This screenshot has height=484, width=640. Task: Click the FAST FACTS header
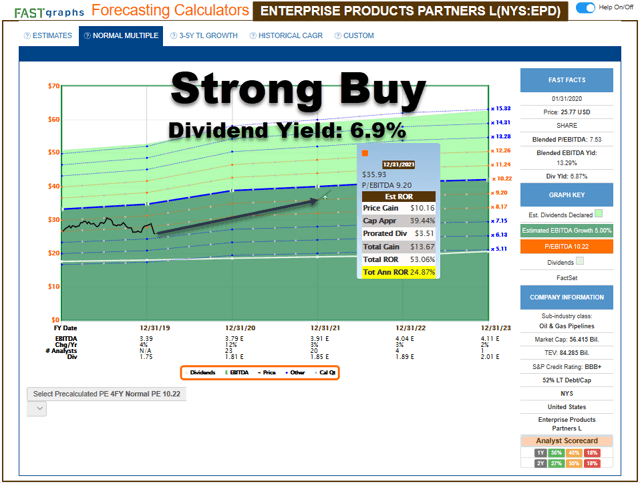(567, 80)
